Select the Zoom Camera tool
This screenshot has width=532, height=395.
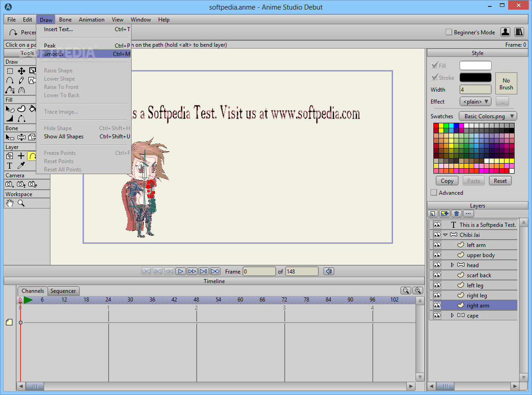coord(21,185)
